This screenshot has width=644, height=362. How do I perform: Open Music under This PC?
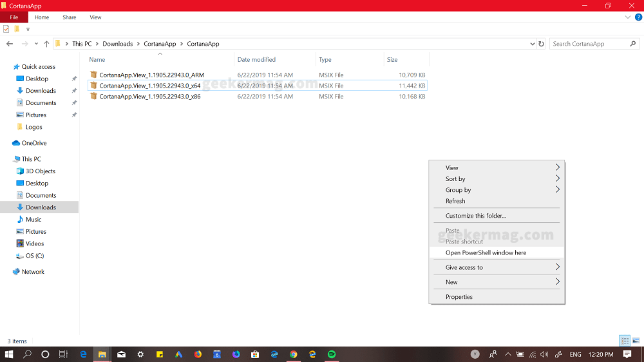(33, 220)
